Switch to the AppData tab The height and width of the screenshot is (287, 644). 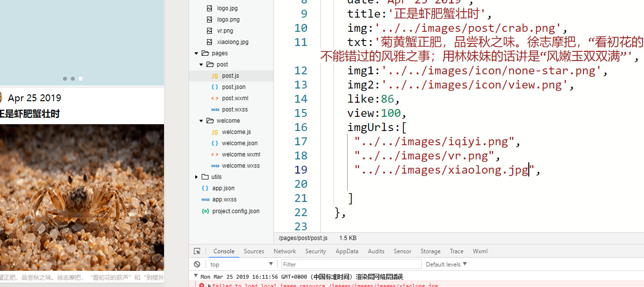[347, 251]
